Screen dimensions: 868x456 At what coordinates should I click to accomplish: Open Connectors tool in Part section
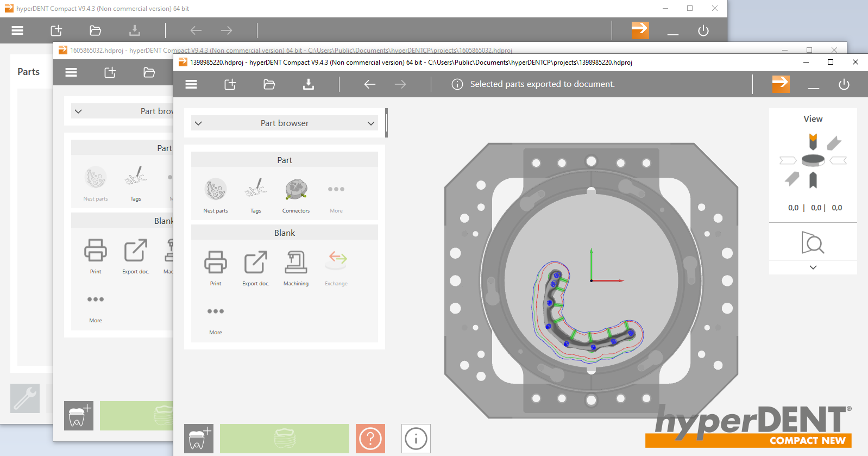(296, 195)
